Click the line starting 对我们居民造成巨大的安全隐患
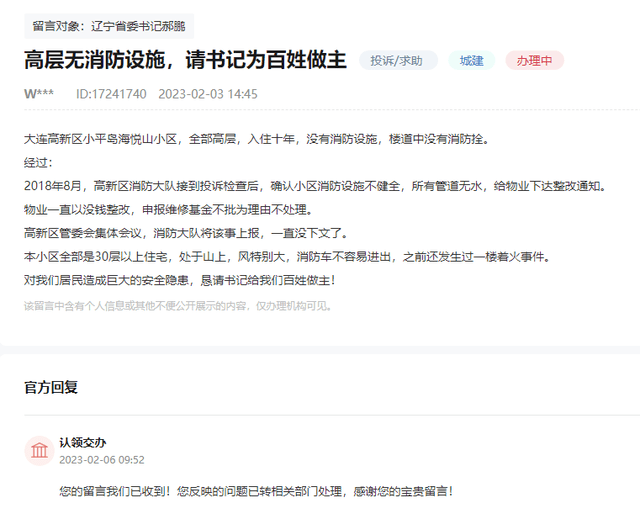 (x=180, y=280)
